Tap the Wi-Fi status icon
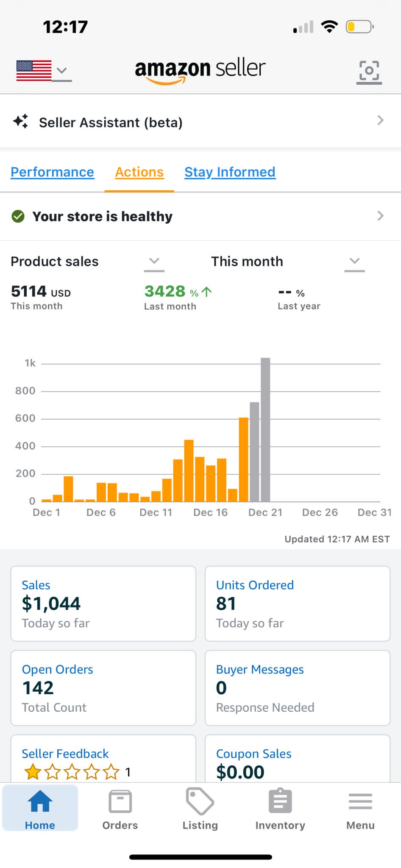The width and height of the screenshot is (401, 868). pos(329,27)
